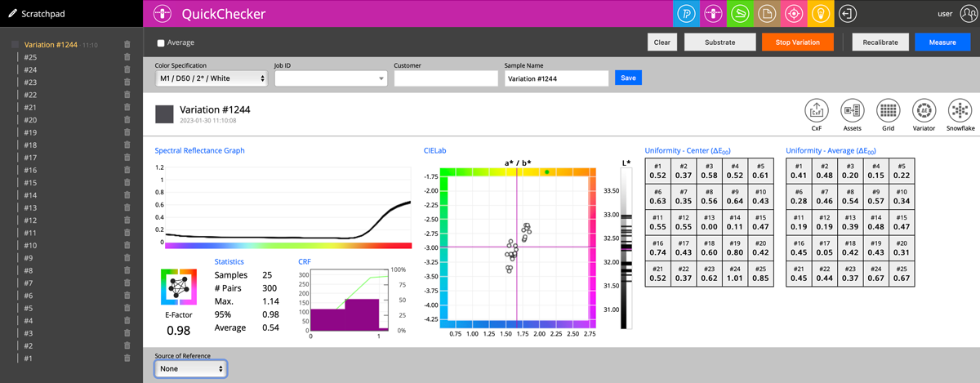
Task: Click the E-Factor network icon
Action: [x=178, y=287]
